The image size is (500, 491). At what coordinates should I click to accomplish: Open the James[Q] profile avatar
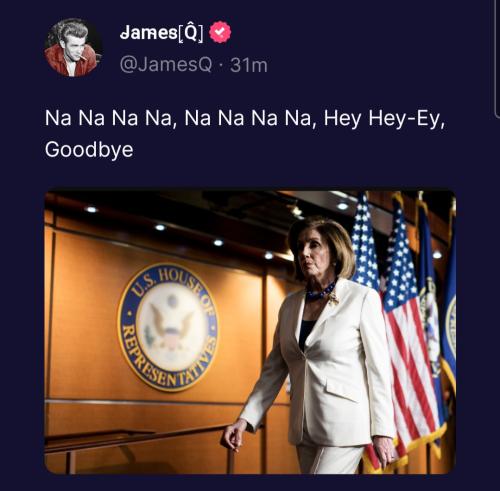(x=73, y=48)
